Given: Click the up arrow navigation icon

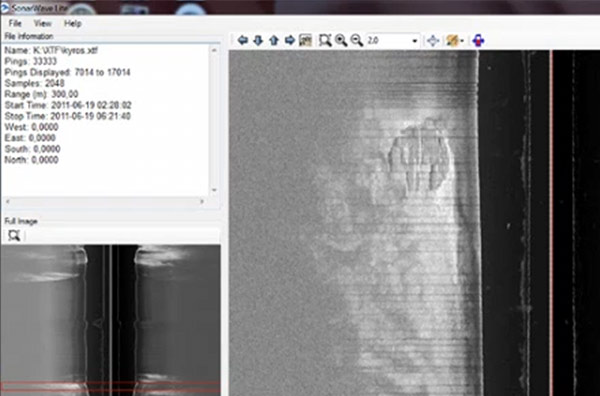Looking at the screenshot, I should click(x=274, y=40).
